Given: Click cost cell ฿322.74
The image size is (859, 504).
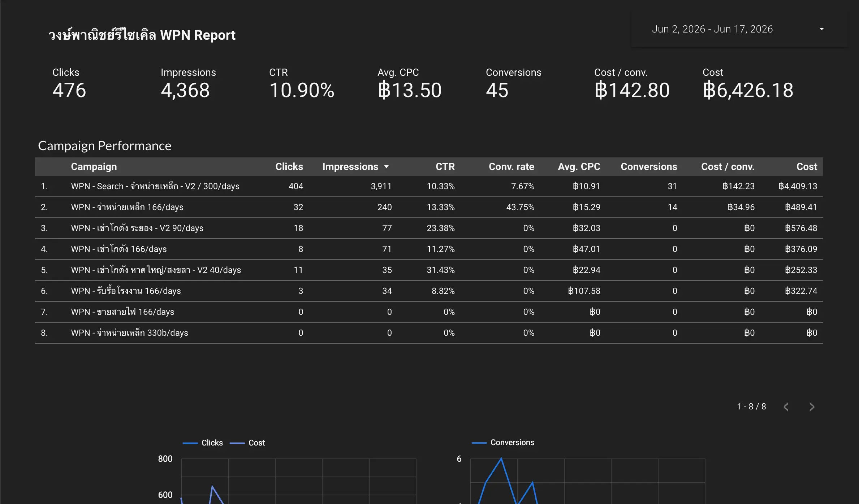Looking at the screenshot, I should tap(801, 291).
